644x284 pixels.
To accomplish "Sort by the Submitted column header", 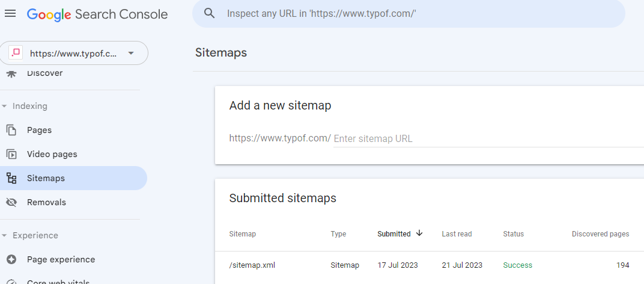I will (394, 234).
